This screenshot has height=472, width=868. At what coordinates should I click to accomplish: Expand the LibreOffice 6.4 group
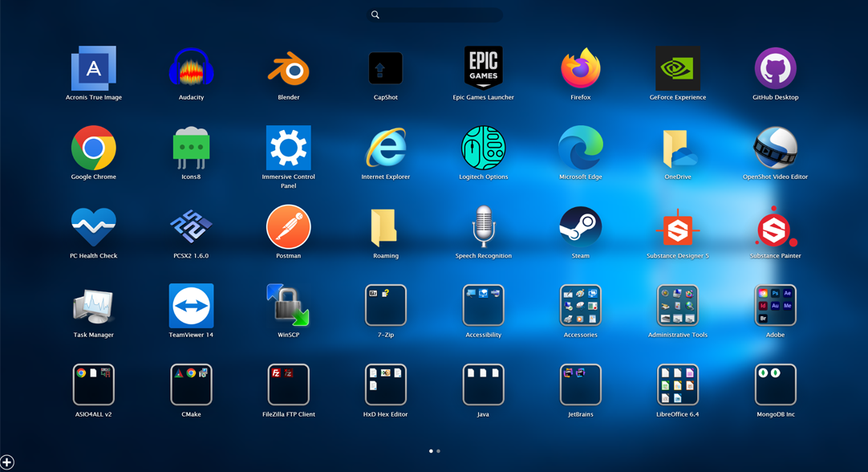(x=678, y=385)
